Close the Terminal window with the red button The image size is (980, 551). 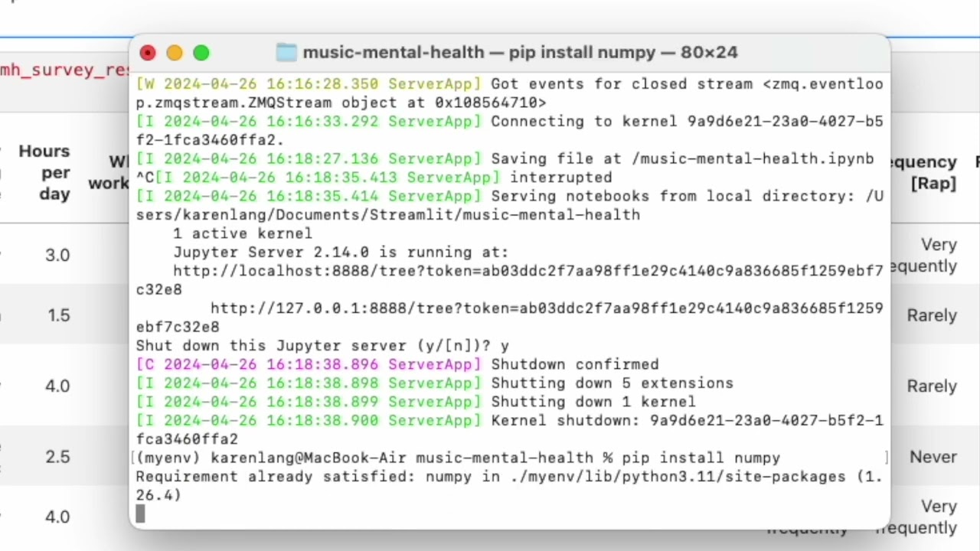pyautogui.click(x=148, y=53)
